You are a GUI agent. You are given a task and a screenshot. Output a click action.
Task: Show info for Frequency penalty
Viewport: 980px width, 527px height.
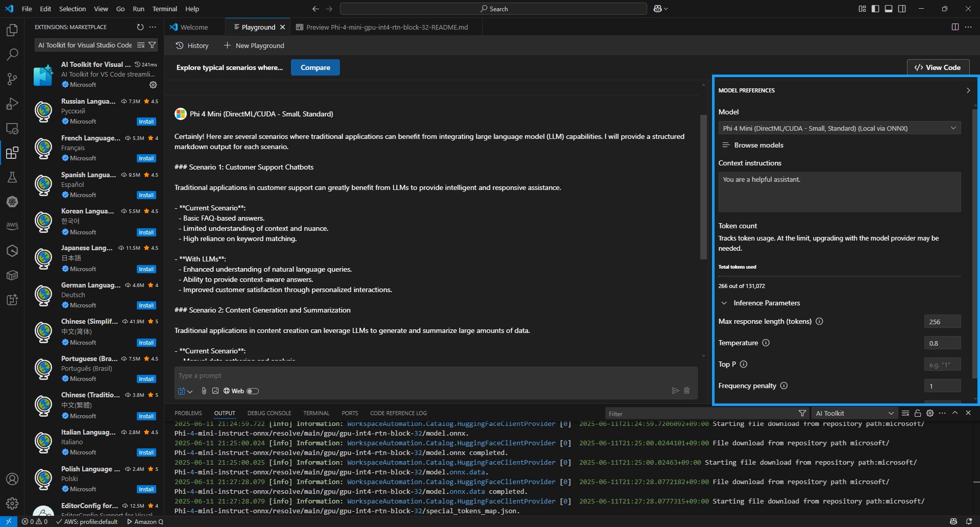pos(784,386)
